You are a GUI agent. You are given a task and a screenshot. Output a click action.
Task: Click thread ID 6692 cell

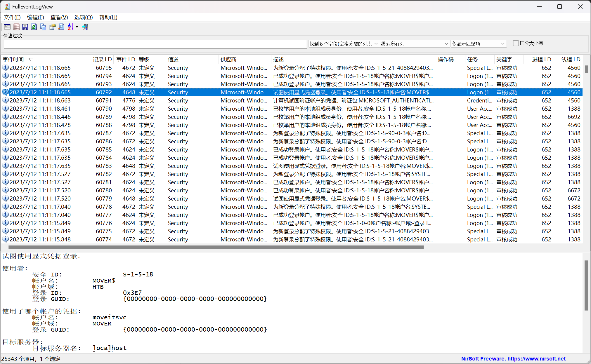pos(574,117)
